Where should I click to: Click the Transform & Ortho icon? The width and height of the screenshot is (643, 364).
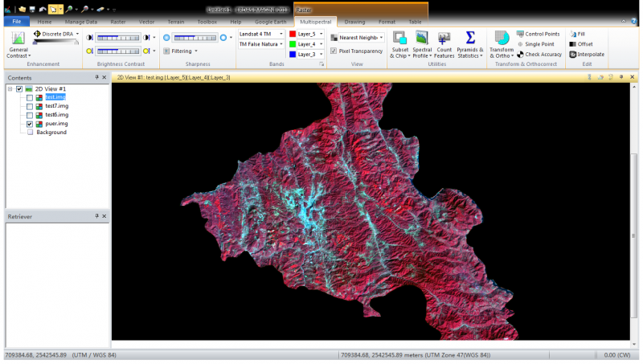502,38
